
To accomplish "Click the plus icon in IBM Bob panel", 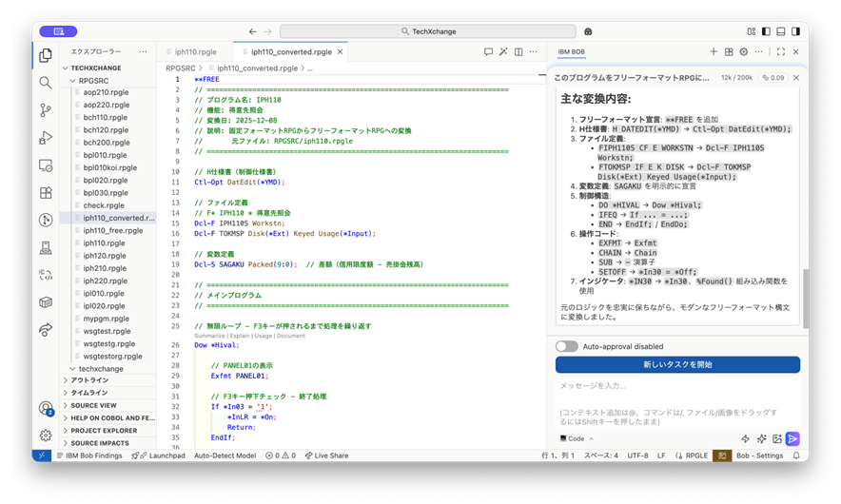I will pyautogui.click(x=714, y=52).
